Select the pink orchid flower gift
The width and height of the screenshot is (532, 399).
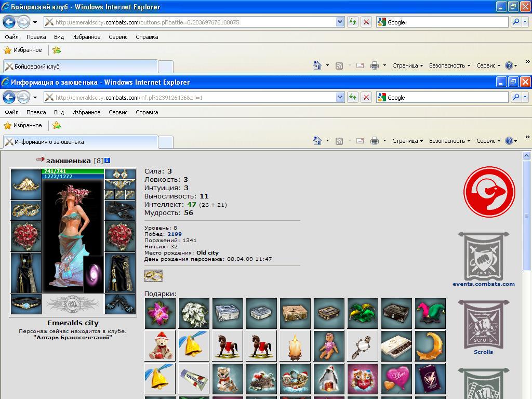[160, 313]
